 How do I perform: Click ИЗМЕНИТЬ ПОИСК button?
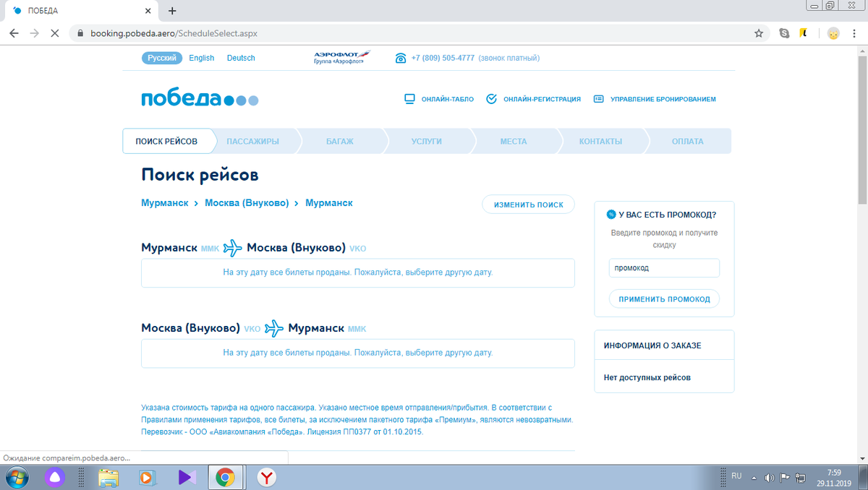[529, 205]
